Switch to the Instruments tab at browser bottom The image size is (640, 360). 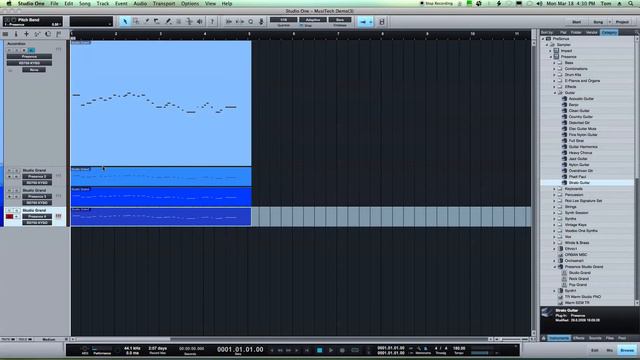tap(558, 338)
